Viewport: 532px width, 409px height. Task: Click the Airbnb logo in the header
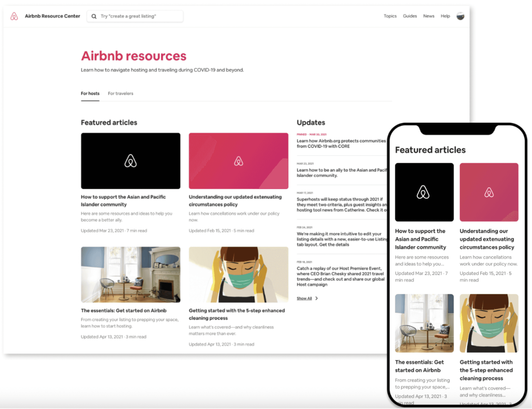pos(14,16)
